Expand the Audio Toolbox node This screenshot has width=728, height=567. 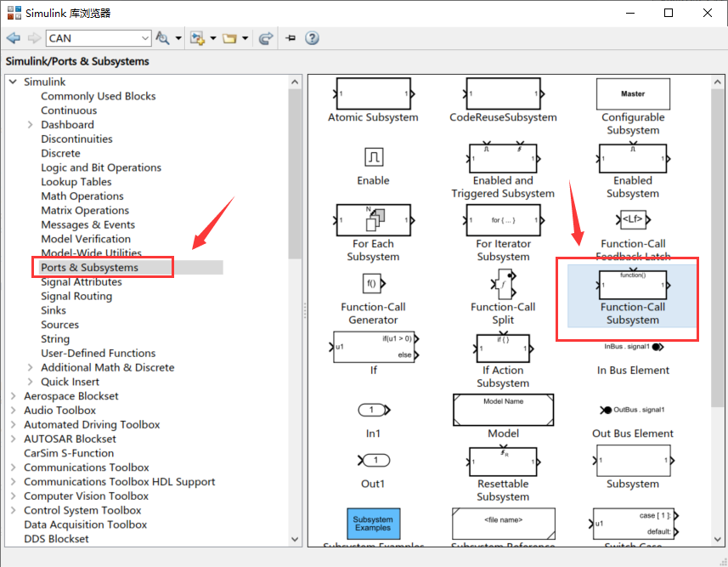[x=13, y=411]
